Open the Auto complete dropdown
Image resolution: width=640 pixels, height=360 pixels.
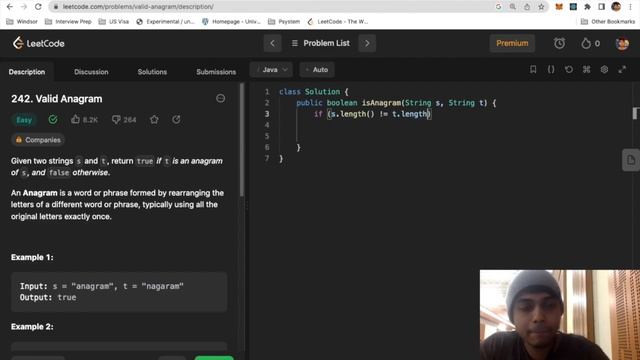(x=317, y=70)
